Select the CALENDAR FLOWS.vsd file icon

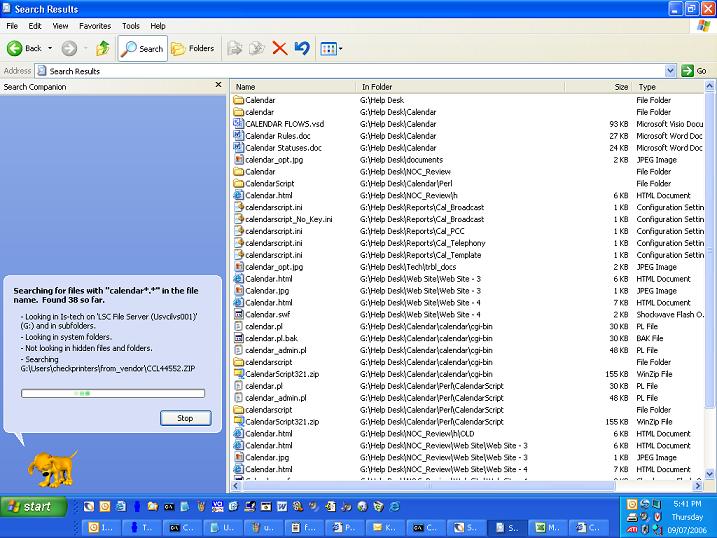pos(239,124)
